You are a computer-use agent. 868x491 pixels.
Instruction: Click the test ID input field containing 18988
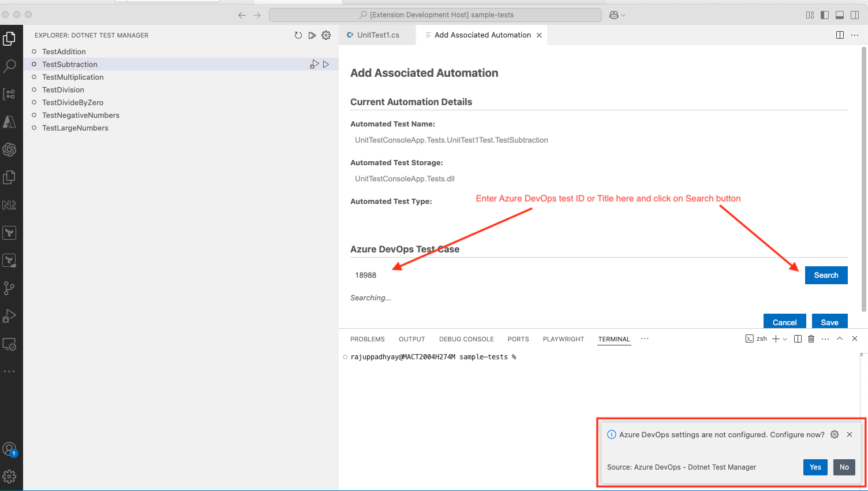(x=575, y=275)
